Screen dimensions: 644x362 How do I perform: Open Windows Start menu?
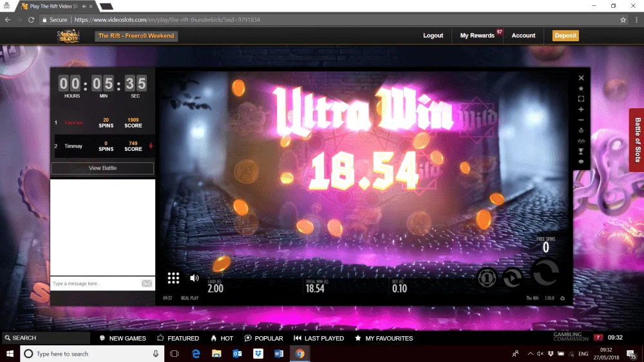[x=10, y=354]
